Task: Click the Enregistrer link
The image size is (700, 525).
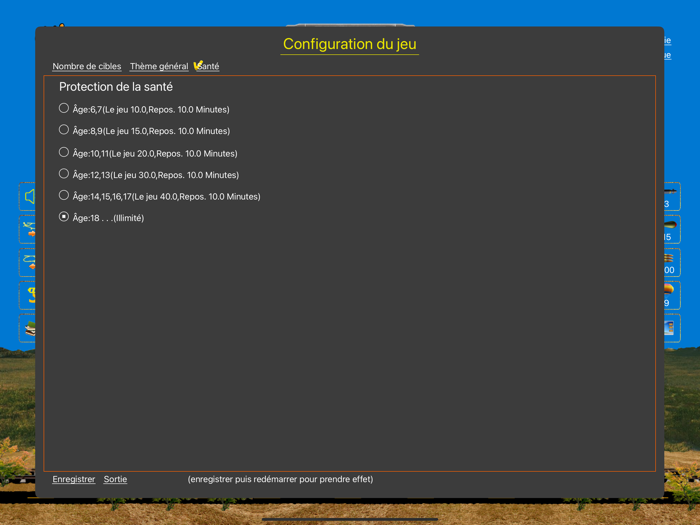Action: click(74, 479)
